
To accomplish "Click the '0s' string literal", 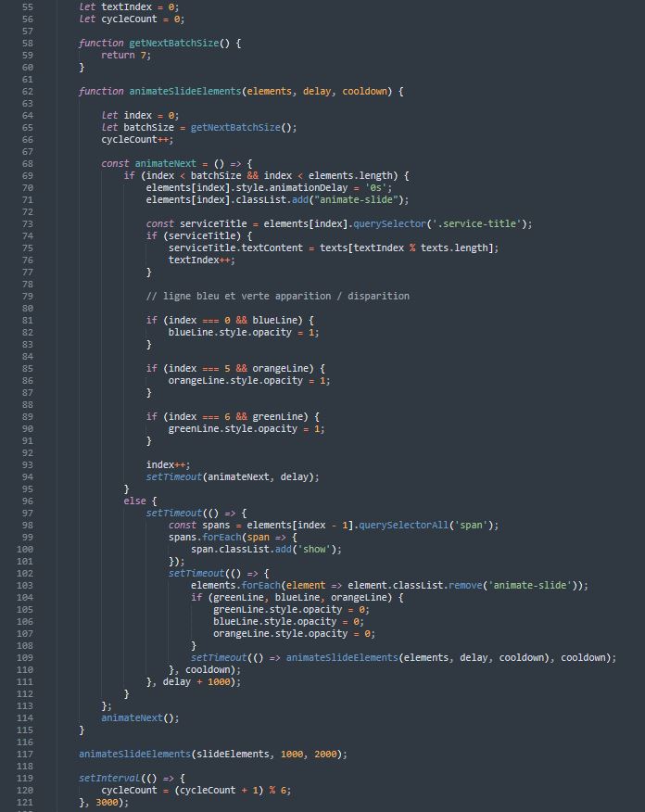I will tap(376, 187).
